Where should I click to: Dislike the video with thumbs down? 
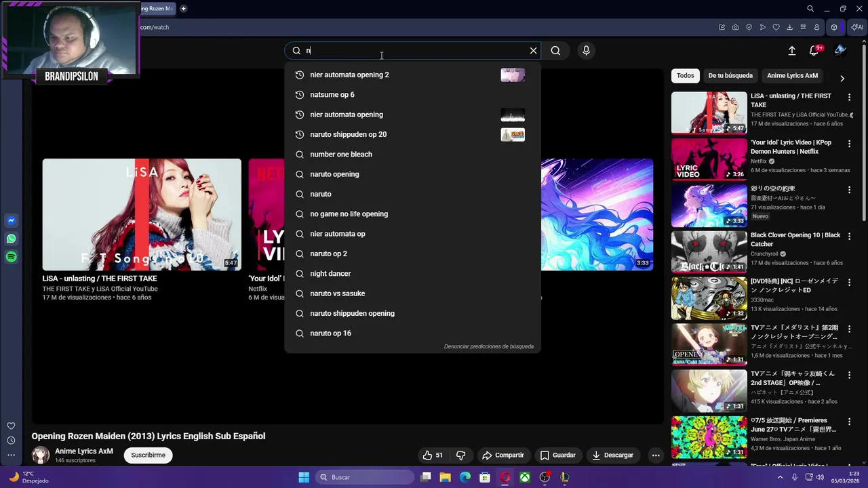tap(460, 455)
